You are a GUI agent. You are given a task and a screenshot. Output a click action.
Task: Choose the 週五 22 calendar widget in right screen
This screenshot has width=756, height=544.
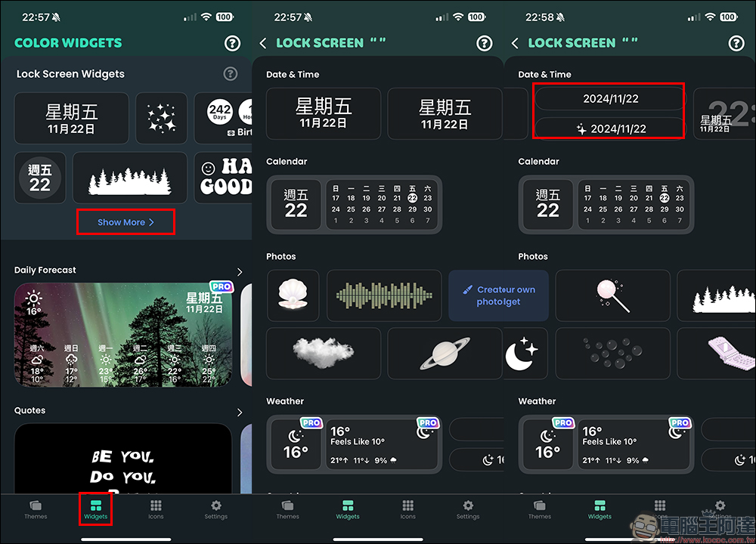548,204
